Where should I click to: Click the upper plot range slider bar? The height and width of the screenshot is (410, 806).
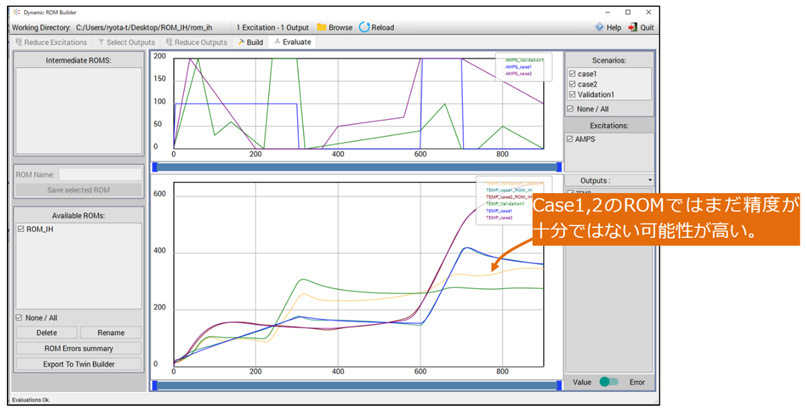tap(356, 167)
